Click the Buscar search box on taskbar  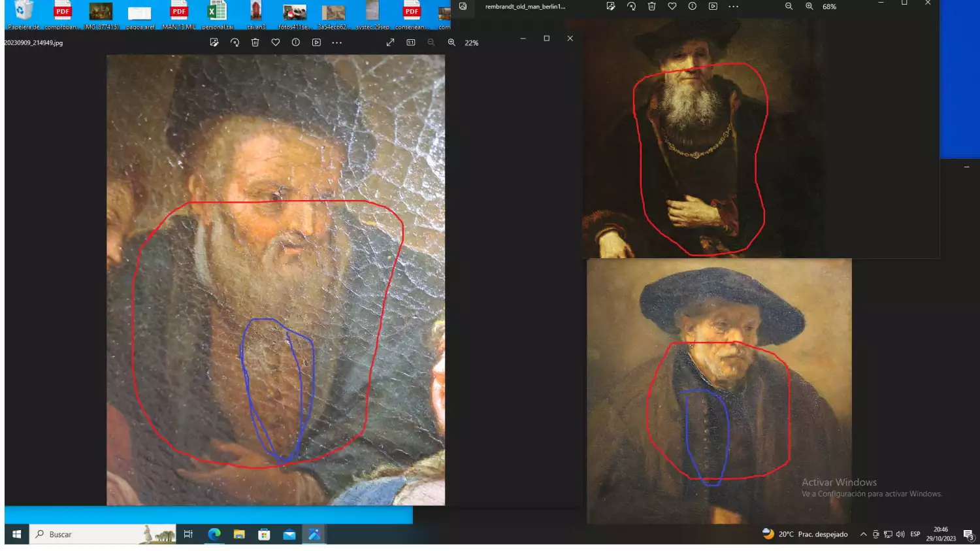coord(103,534)
